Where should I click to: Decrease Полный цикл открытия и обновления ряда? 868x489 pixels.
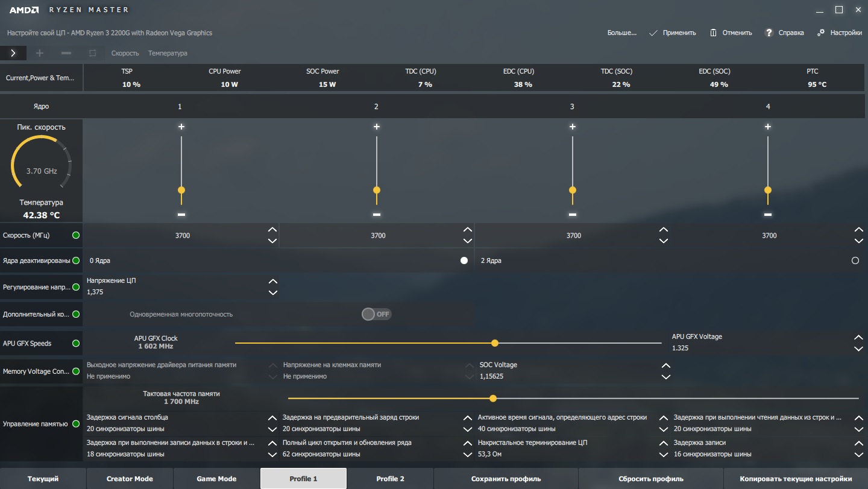click(x=468, y=455)
